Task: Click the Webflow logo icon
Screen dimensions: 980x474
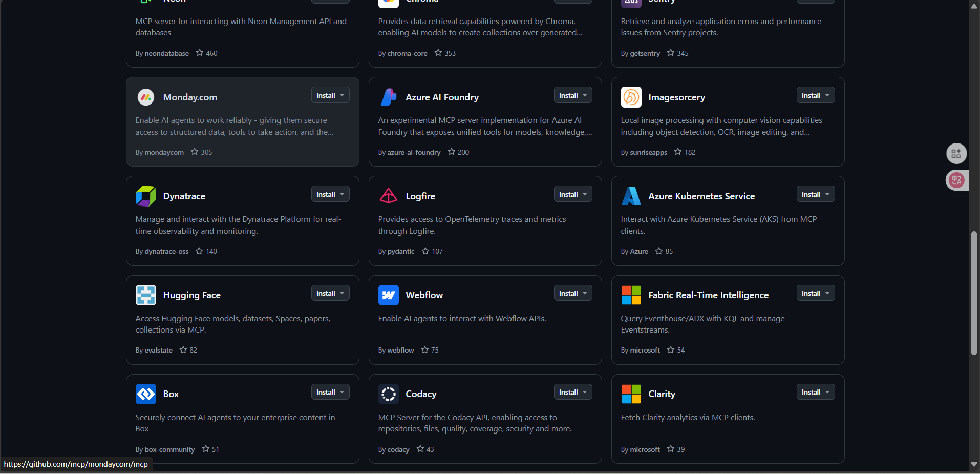Action: click(389, 295)
